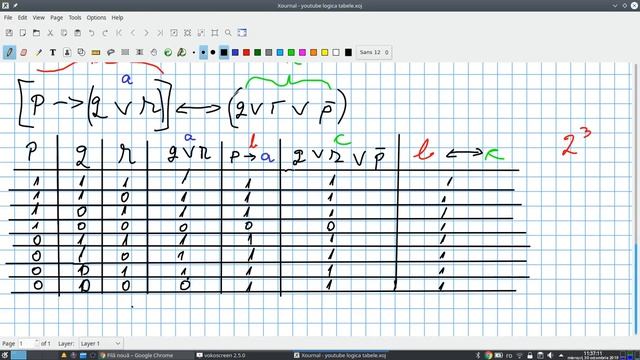Viewport: 640px width, 360px height.
Task: Toggle fullscreen mode icon
Action: point(242,33)
